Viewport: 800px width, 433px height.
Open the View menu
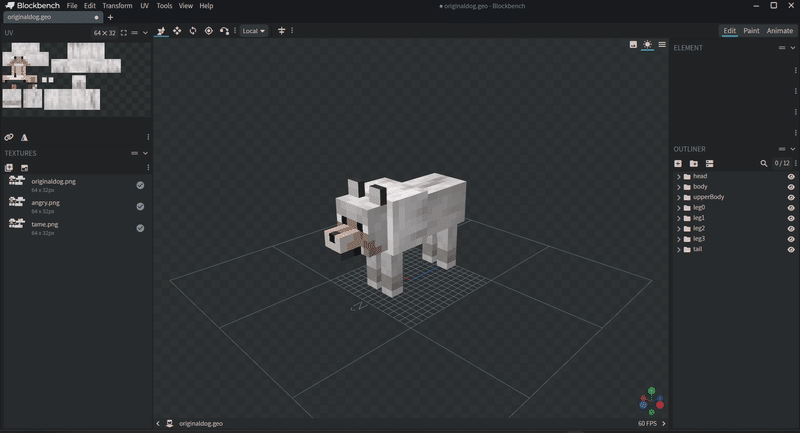click(186, 6)
